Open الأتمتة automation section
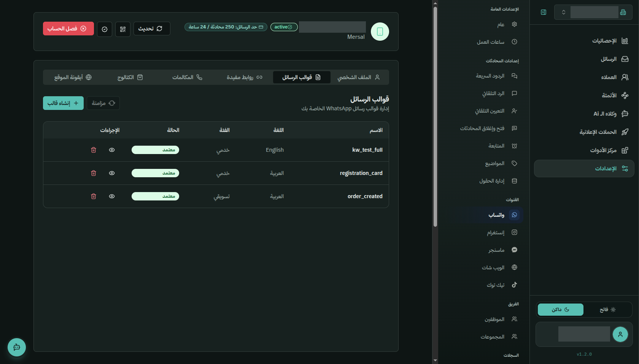The height and width of the screenshot is (364, 639). point(584,95)
